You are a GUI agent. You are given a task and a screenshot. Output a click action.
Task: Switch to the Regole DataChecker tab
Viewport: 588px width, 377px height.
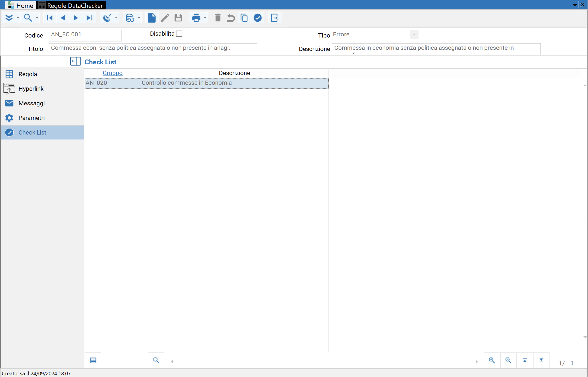pos(71,5)
